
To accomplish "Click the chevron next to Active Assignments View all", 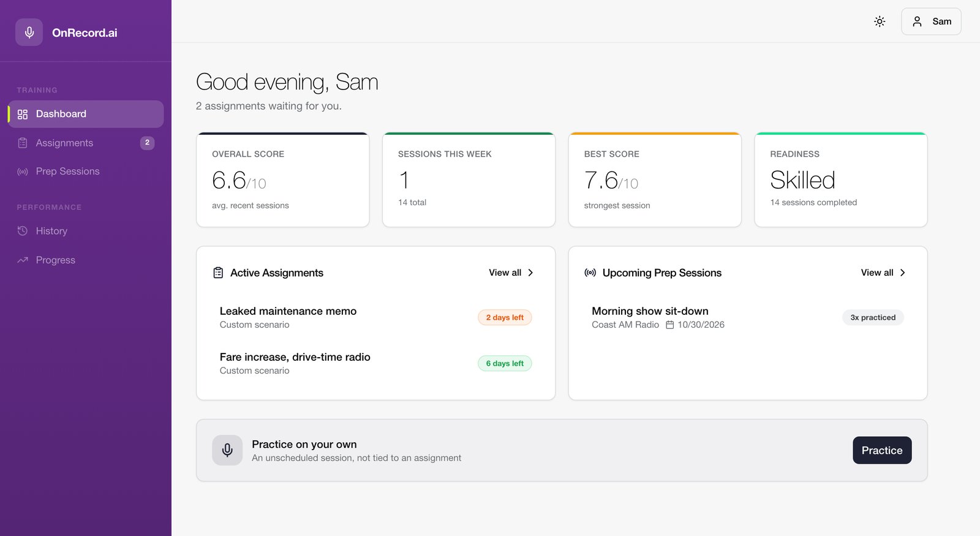I will (x=530, y=273).
